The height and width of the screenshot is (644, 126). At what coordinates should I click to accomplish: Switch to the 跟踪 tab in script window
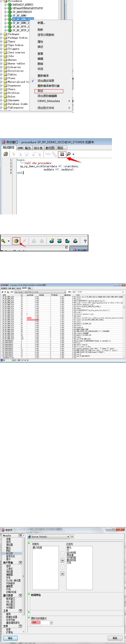pyautogui.click(x=60, y=148)
